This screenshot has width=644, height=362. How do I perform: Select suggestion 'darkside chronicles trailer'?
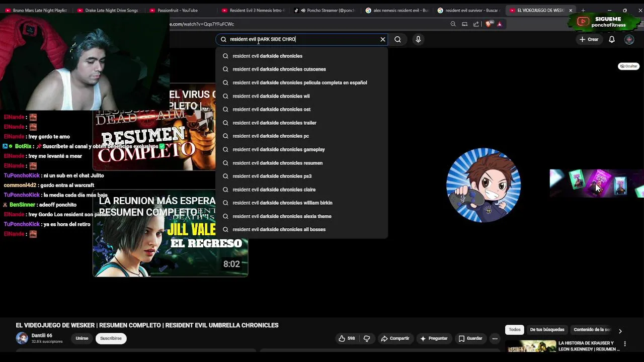click(302, 123)
